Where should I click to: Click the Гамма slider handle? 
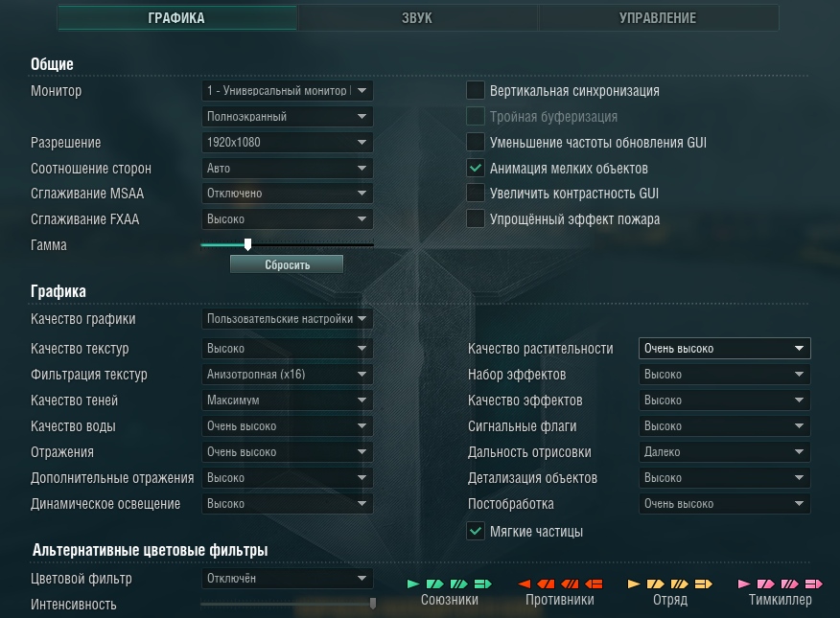pos(247,244)
